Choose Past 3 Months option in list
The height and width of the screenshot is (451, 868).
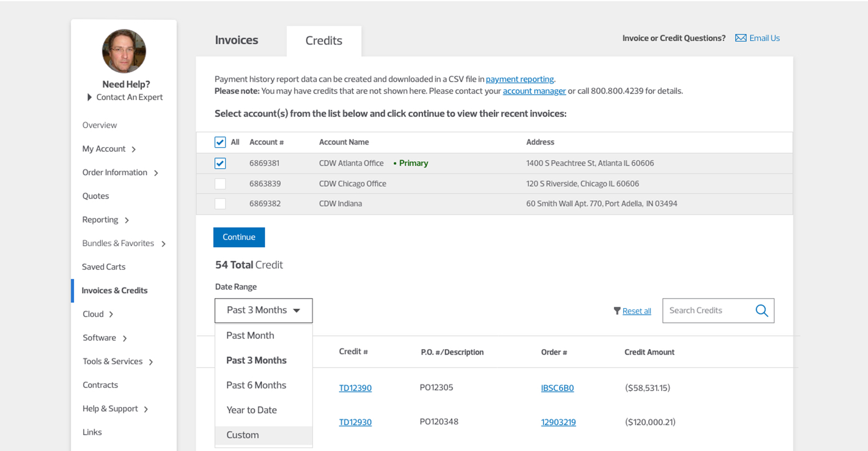pos(263,360)
